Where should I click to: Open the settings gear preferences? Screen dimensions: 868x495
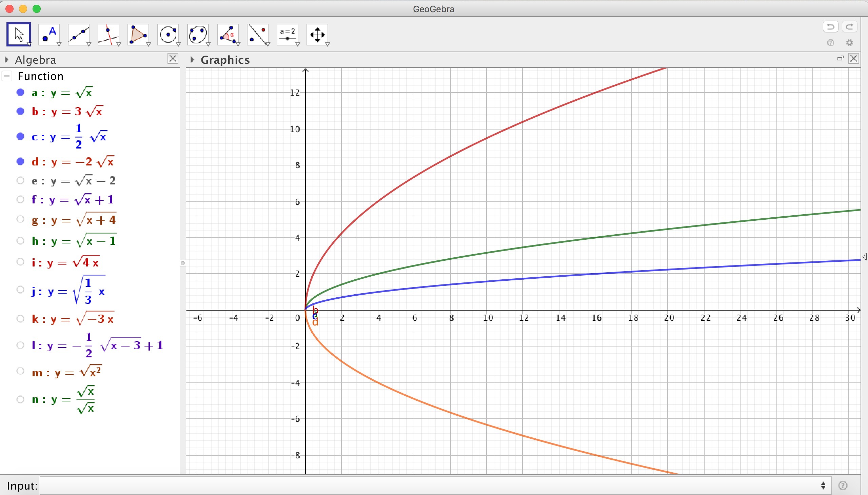pos(849,43)
